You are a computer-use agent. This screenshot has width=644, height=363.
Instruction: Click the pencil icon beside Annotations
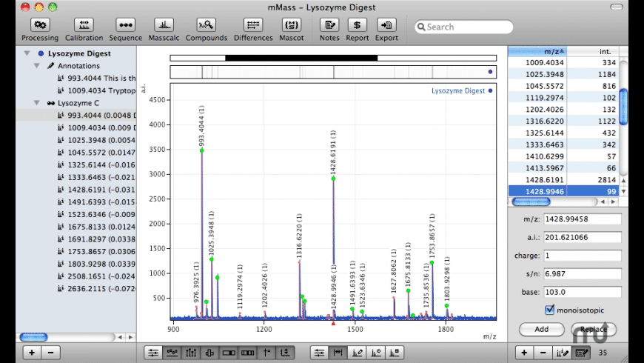(x=51, y=66)
